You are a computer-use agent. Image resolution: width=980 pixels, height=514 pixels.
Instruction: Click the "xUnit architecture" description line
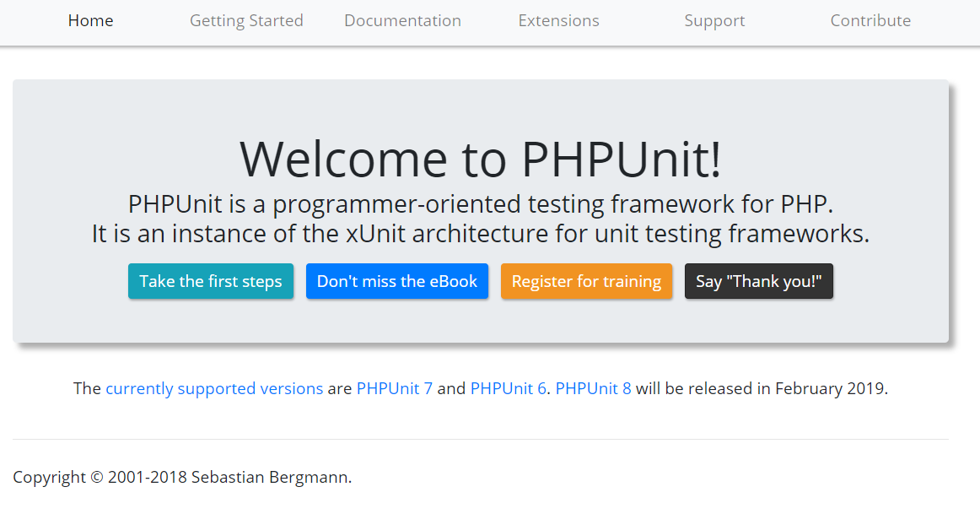tap(481, 234)
